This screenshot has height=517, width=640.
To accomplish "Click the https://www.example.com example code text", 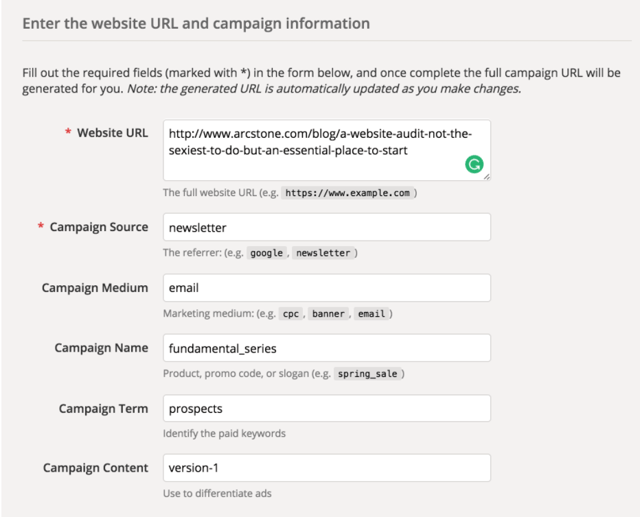I will 348,192.
